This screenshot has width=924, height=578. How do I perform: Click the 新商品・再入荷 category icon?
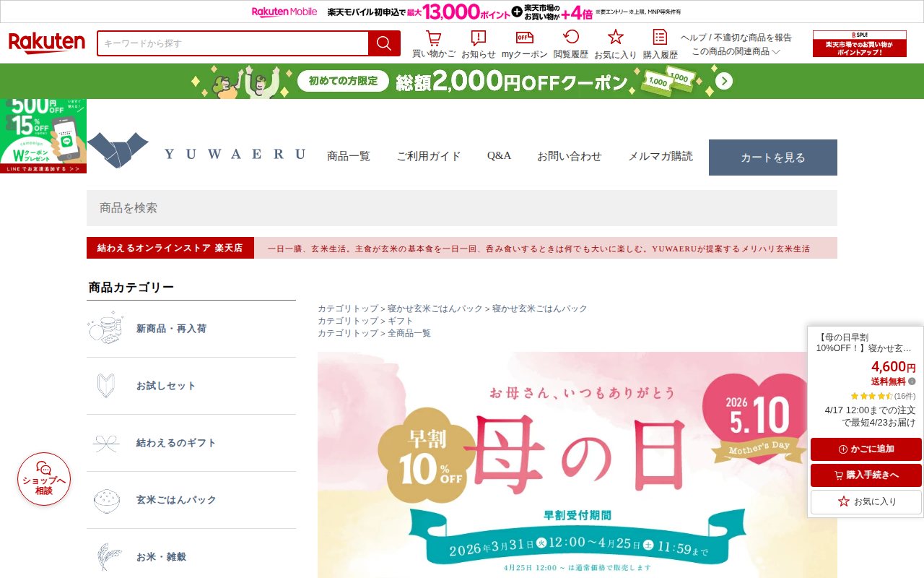pos(105,329)
